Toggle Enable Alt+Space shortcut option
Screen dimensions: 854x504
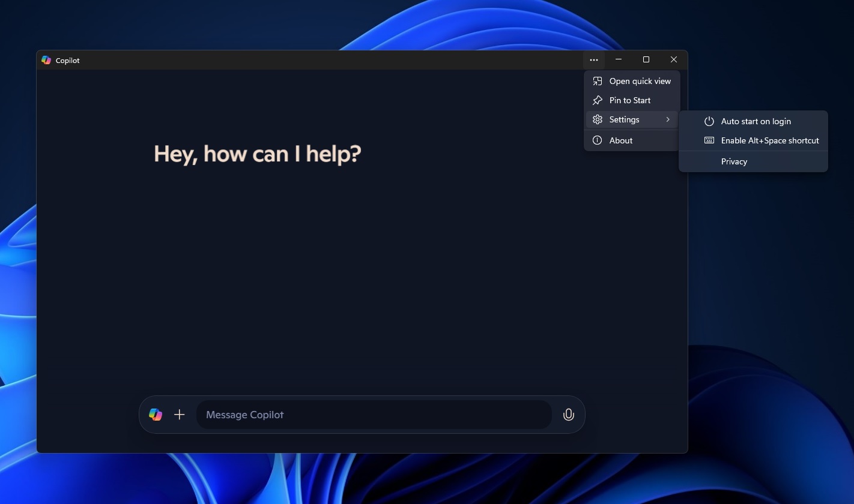pyautogui.click(x=753, y=140)
